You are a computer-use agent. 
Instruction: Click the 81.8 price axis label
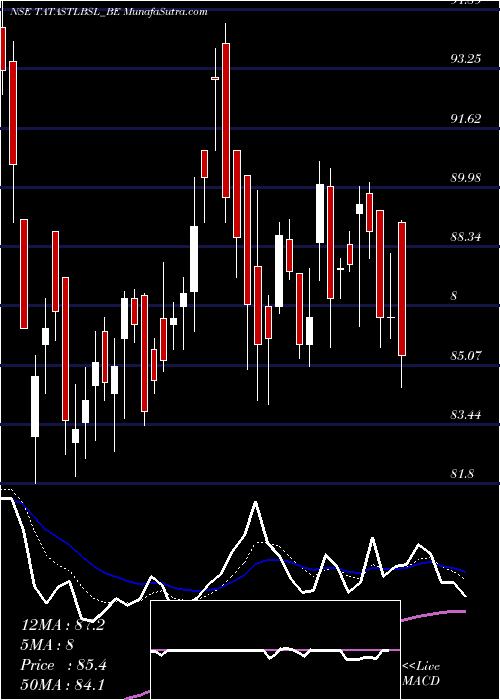click(462, 474)
